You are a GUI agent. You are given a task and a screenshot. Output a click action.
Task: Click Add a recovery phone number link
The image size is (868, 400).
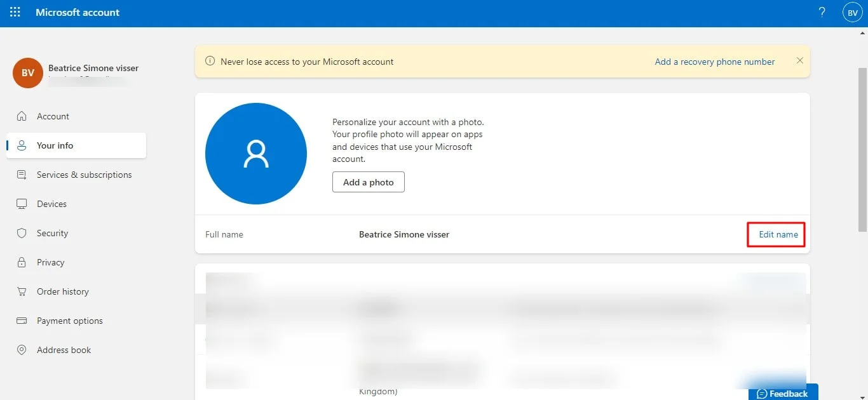tap(715, 62)
